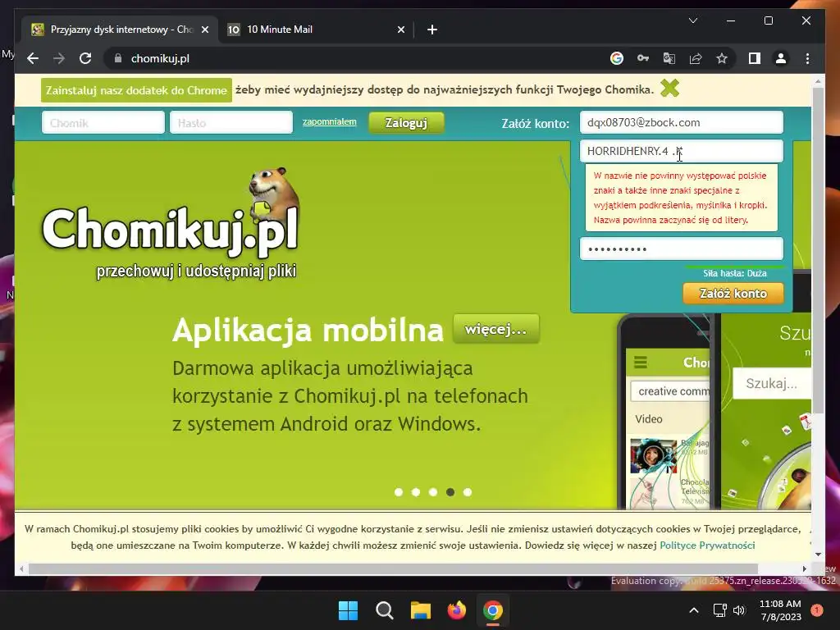Open taskbar Search
The image size is (840, 630).
384,610
